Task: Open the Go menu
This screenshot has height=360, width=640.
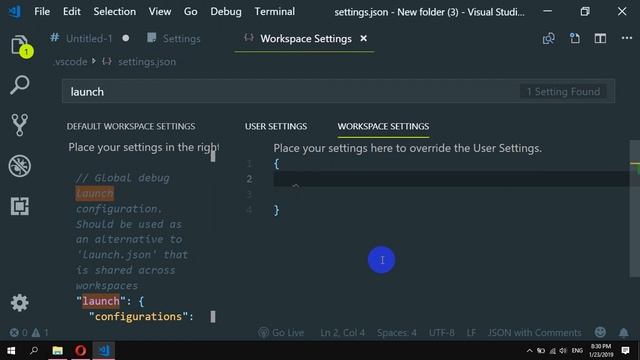Action: pyautogui.click(x=191, y=11)
